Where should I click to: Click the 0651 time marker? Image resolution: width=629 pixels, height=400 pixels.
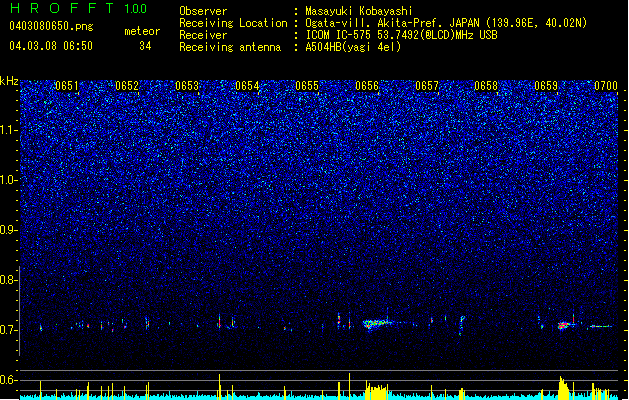tap(67, 86)
